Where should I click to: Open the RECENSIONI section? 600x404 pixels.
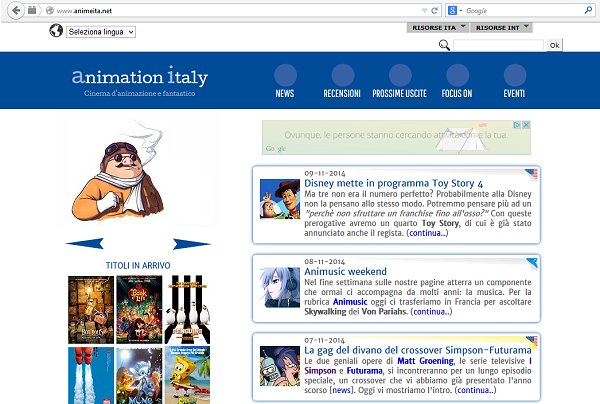coord(342,81)
